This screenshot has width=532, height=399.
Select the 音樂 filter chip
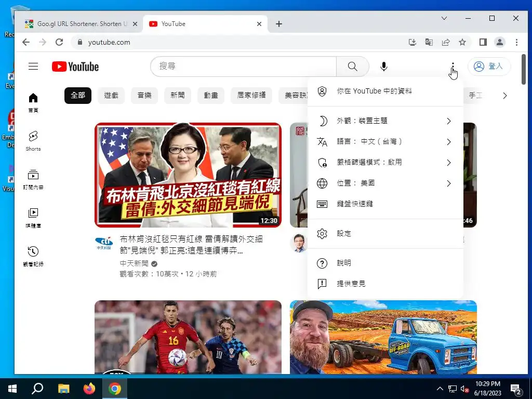pos(144,96)
